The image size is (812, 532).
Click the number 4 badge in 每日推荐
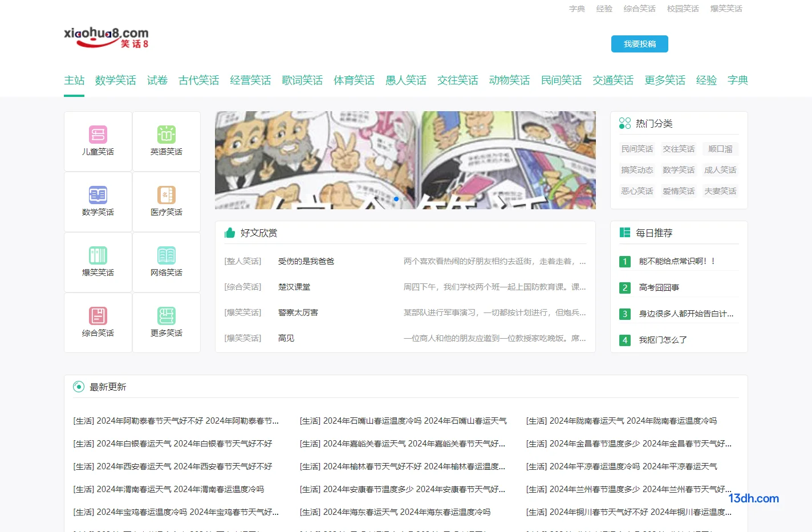pyautogui.click(x=625, y=340)
